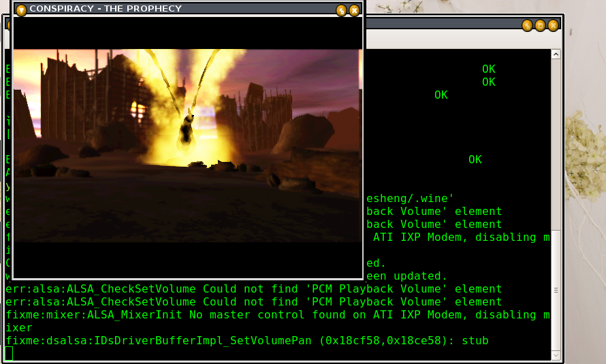Image resolution: width=606 pixels, height=364 pixels.
Task: Close the Conspiracy - The Prophecy window
Action: tap(354, 10)
